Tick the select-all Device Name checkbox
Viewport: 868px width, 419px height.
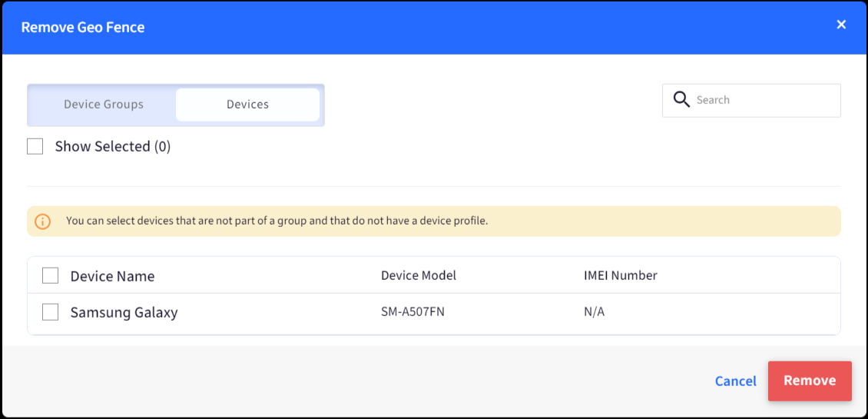pos(51,275)
